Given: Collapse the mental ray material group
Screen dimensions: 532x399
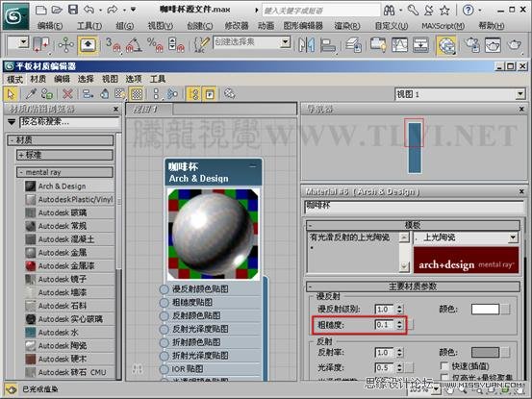Looking at the screenshot, I should point(64,172).
